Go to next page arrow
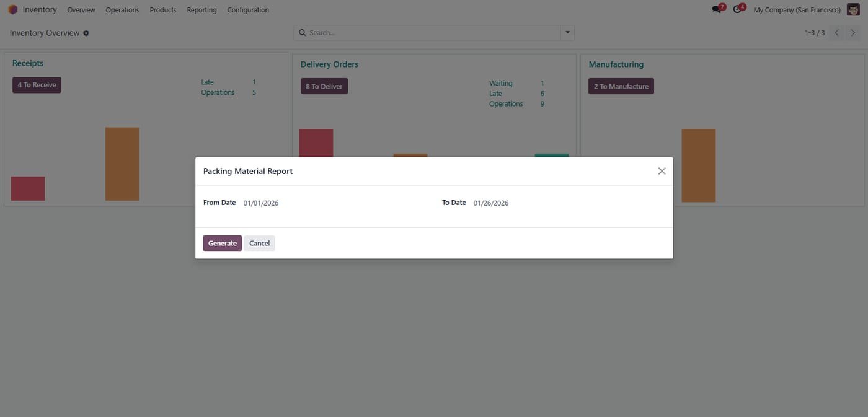 tap(853, 33)
